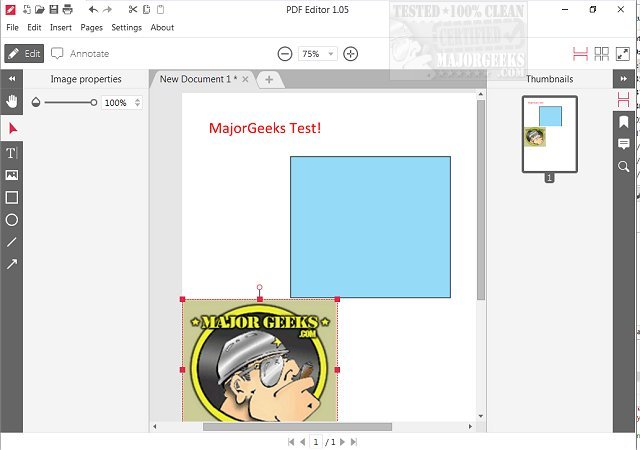Select the blue rectangle shape
Image resolution: width=640 pixels, height=450 pixels.
point(370,227)
